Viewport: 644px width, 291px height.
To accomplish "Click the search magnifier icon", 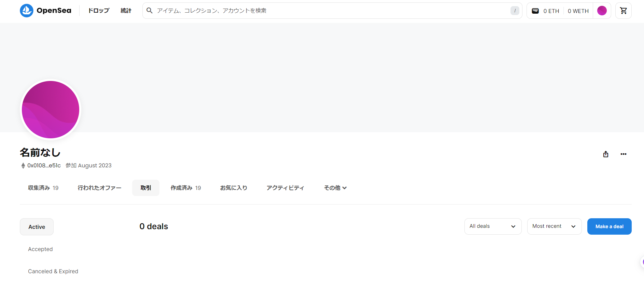I will click(x=150, y=11).
